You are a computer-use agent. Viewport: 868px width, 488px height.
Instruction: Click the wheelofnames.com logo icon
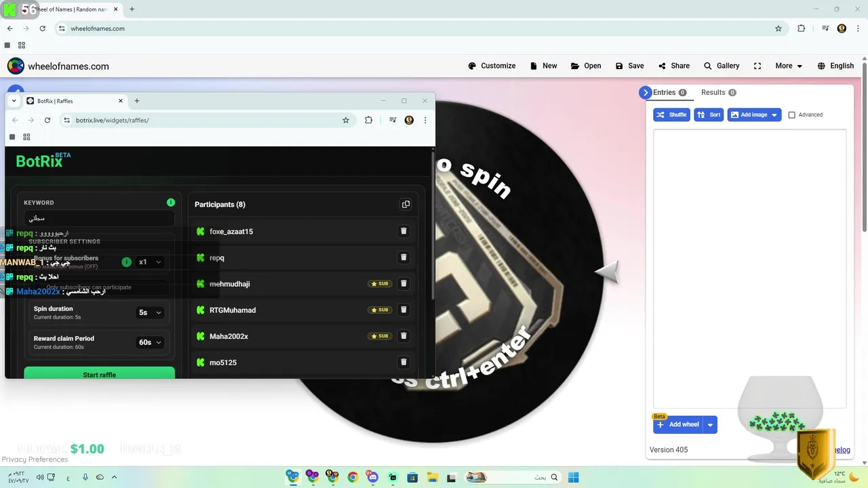point(16,66)
